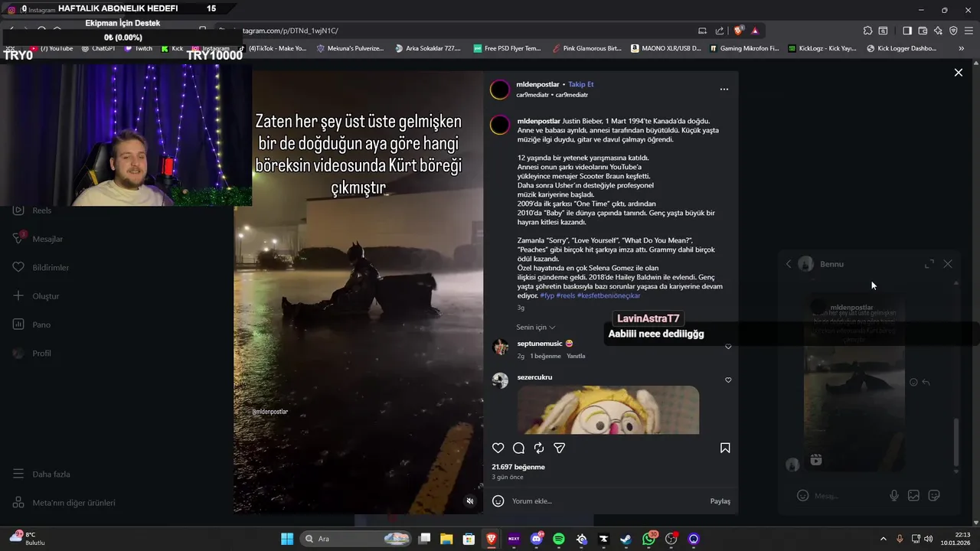980x551 pixels.
Task: Open the Brave Shields lion icon
Action: [x=738, y=31]
